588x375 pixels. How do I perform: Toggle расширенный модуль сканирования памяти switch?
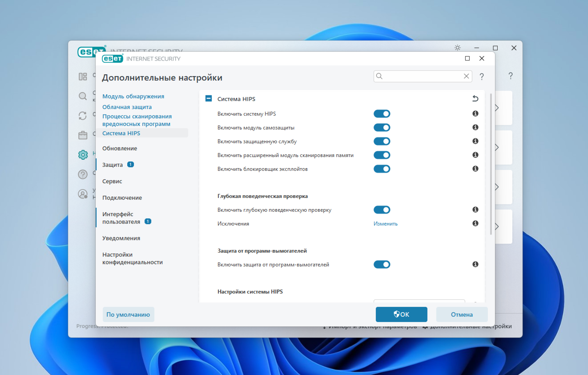(x=382, y=155)
